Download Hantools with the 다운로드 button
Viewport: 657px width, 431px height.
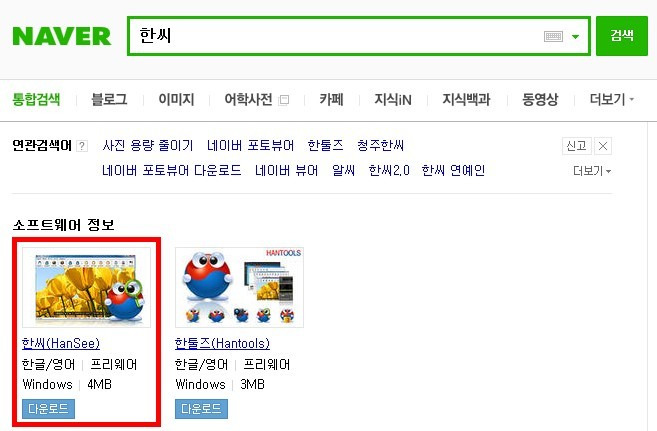tap(201, 408)
